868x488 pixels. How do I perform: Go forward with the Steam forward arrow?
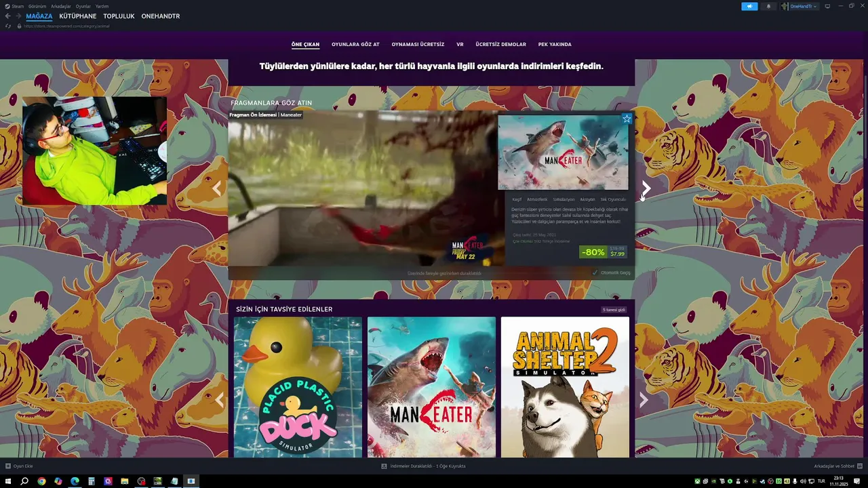coord(18,16)
